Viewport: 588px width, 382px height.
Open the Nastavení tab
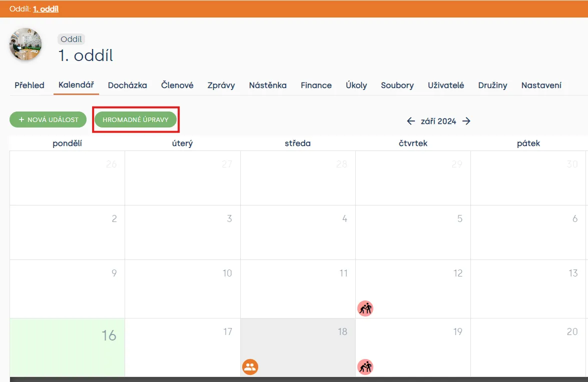tap(541, 85)
